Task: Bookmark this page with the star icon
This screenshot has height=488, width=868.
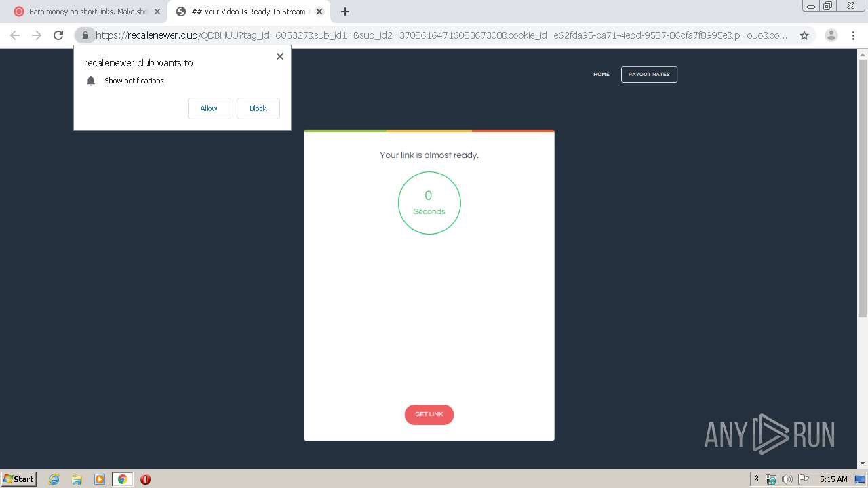Action: (x=804, y=35)
